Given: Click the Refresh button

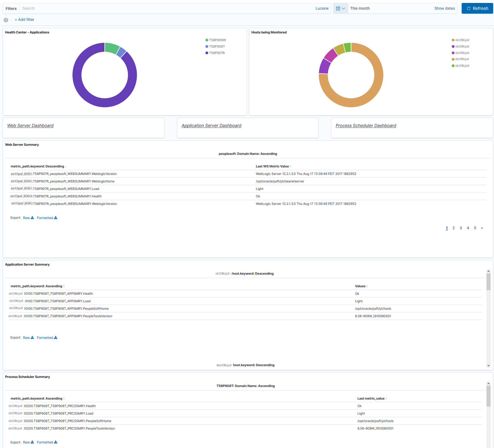Looking at the screenshot, I should tap(477, 8).
